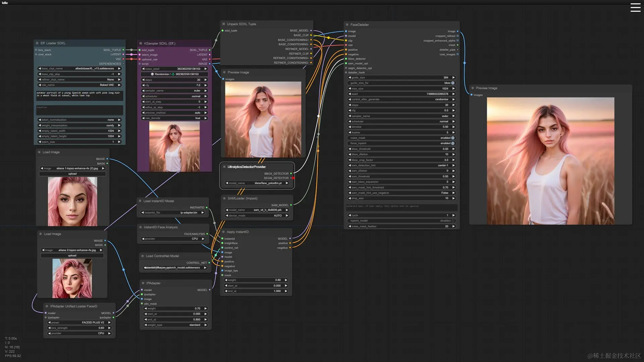Viewport: 644px width, 362px height.
Task: Toggle the guide_size_for bbox switch
Action: coord(452,83)
